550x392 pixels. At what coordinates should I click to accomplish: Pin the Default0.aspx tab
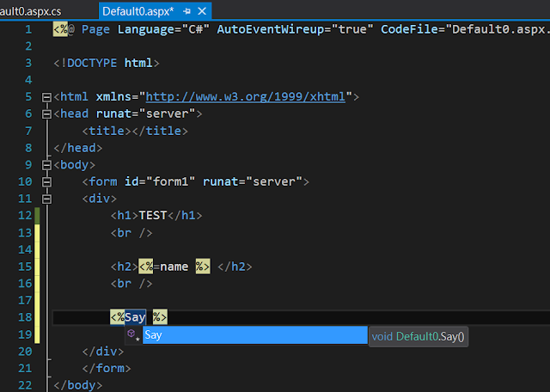187,11
